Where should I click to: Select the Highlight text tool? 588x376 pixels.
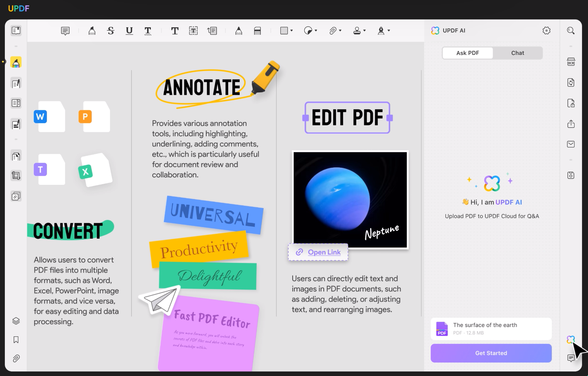pos(92,31)
